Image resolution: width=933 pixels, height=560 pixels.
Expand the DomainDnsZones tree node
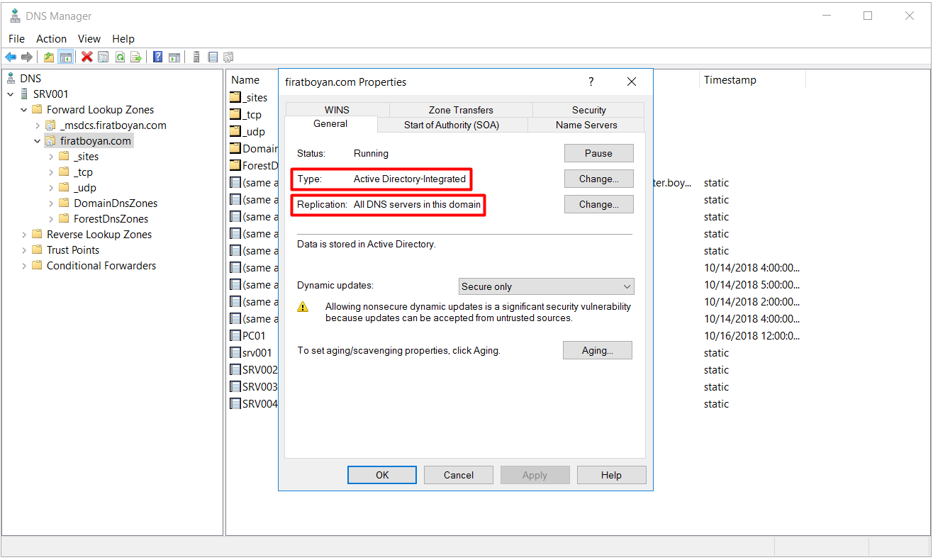pos(51,203)
